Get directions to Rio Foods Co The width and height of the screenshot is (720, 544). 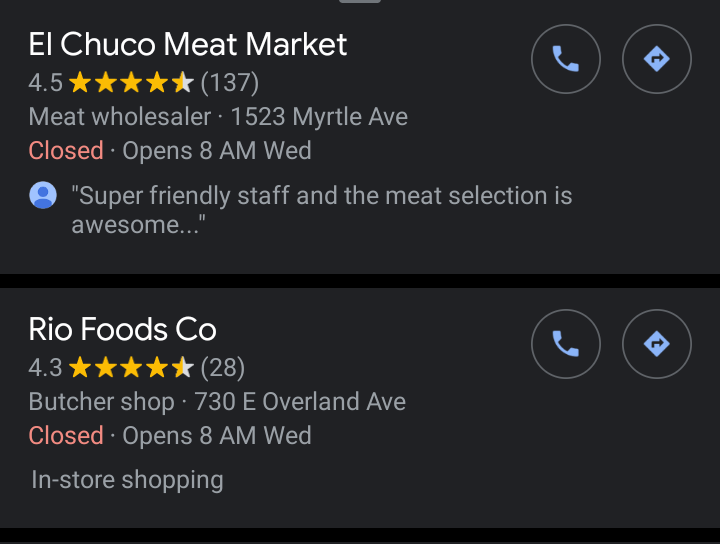(x=656, y=345)
